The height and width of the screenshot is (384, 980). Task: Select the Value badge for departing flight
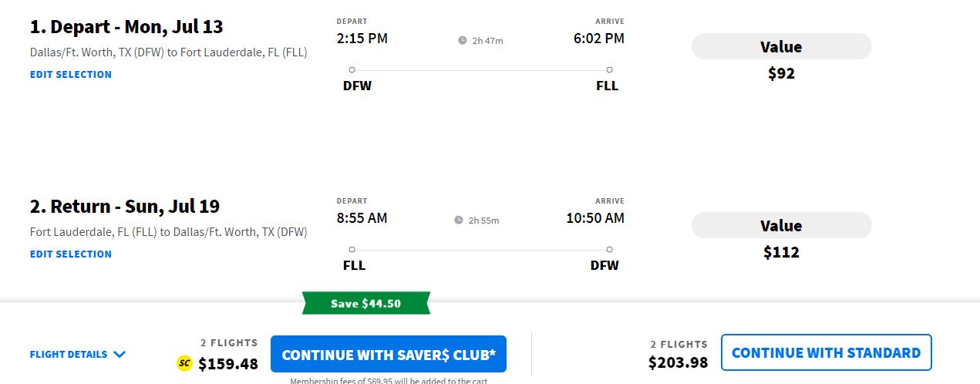pos(781,47)
